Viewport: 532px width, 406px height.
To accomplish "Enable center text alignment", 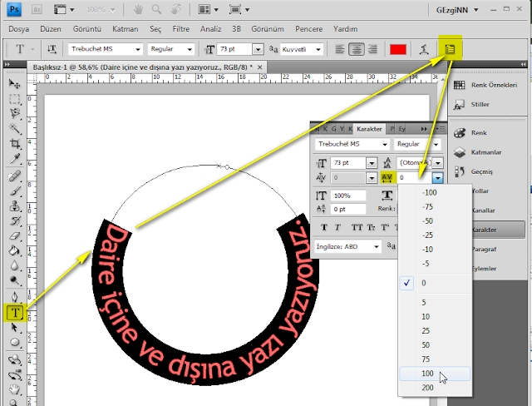I will click(357, 49).
